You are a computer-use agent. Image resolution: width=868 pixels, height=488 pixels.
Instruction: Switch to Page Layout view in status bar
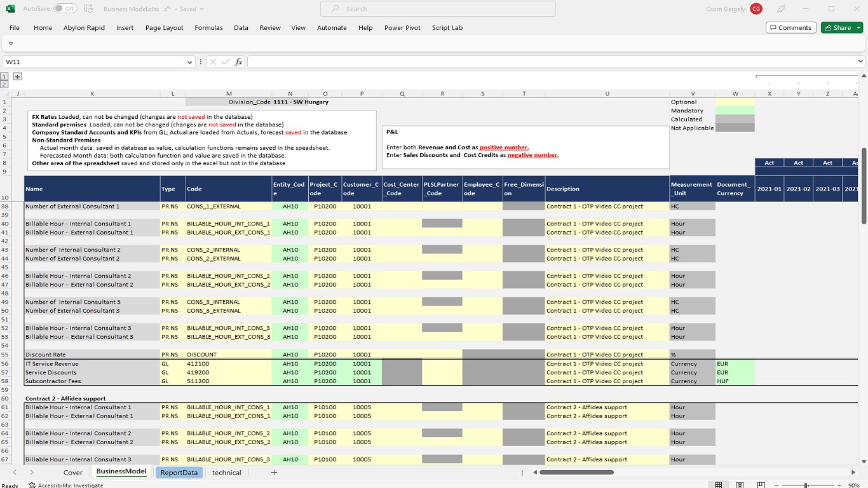coord(740,485)
